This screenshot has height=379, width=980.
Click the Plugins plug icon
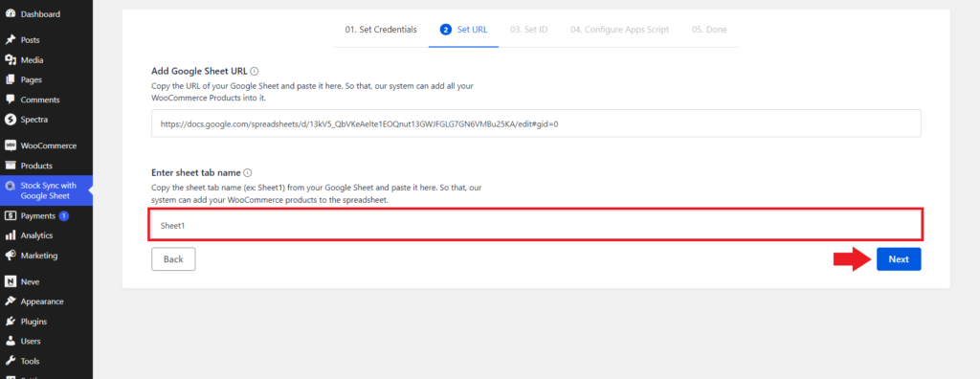coord(10,322)
